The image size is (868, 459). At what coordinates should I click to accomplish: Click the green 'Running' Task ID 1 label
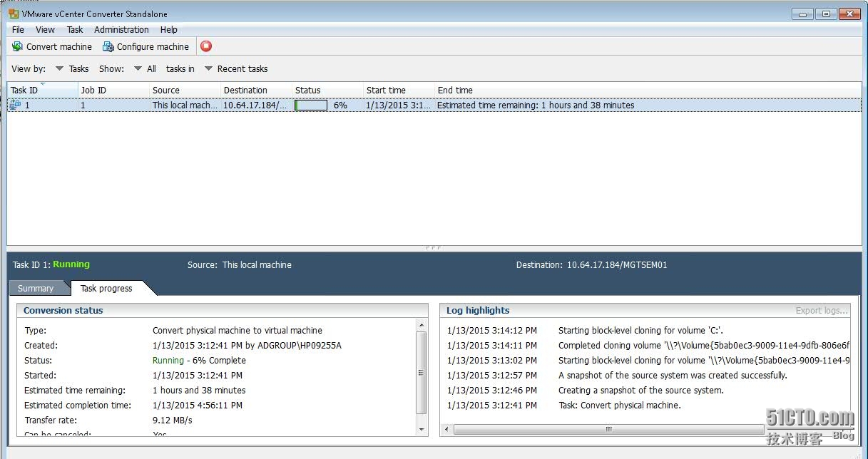(x=71, y=264)
